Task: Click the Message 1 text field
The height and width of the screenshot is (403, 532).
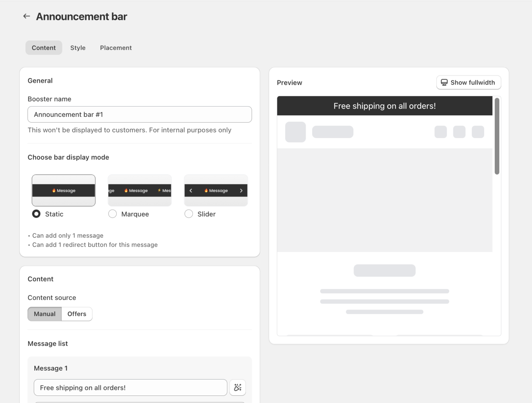Action: (x=131, y=387)
